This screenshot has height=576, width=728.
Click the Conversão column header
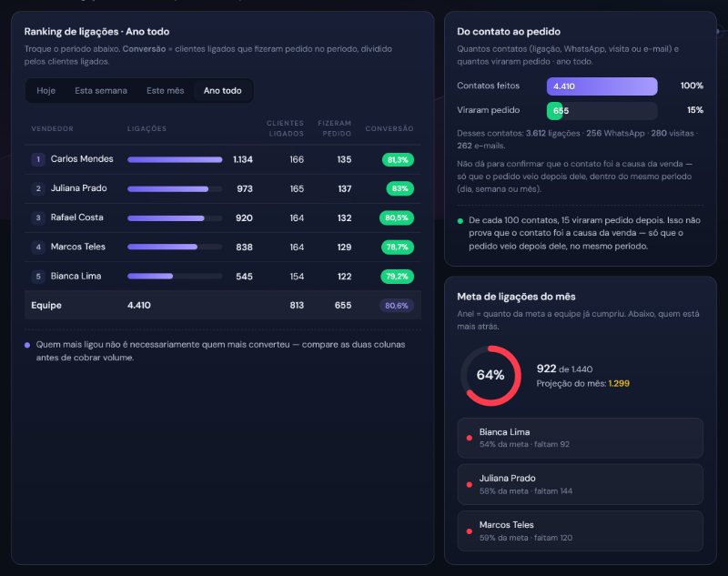[389, 128]
